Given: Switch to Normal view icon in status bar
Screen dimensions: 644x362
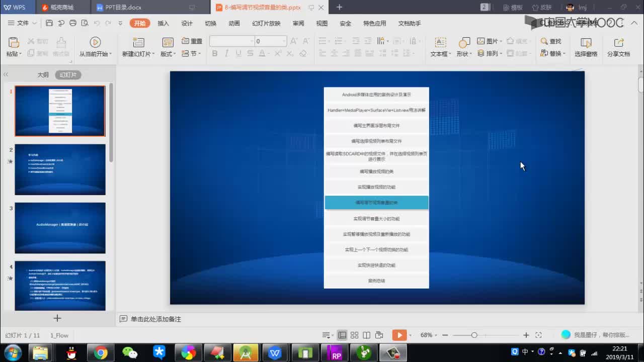Looking at the screenshot, I should point(342,335).
